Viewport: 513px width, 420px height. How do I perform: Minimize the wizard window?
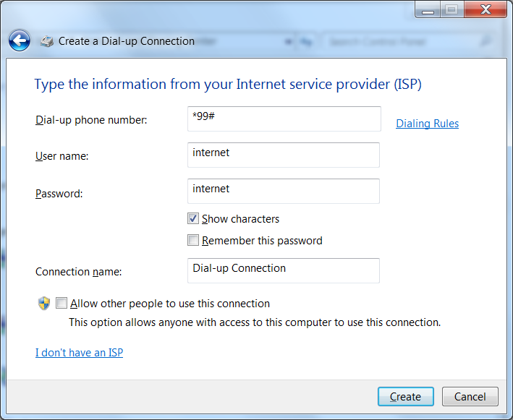(x=428, y=10)
